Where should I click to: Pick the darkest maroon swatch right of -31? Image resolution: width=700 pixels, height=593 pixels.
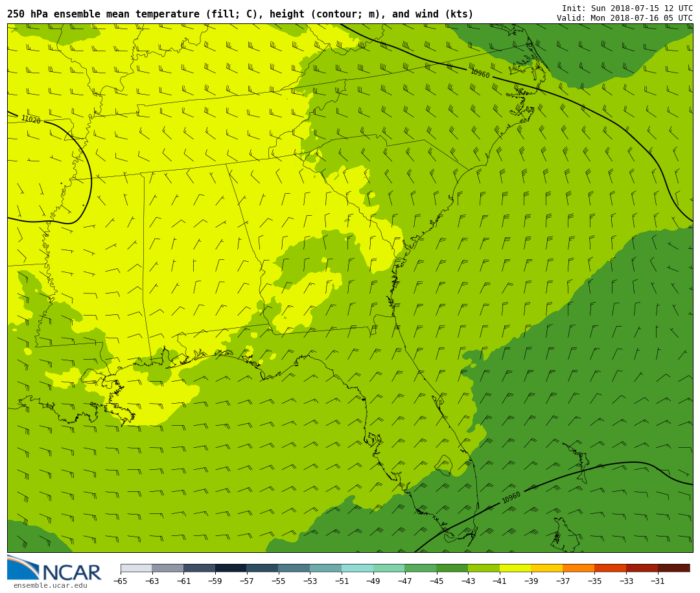[674, 568]
